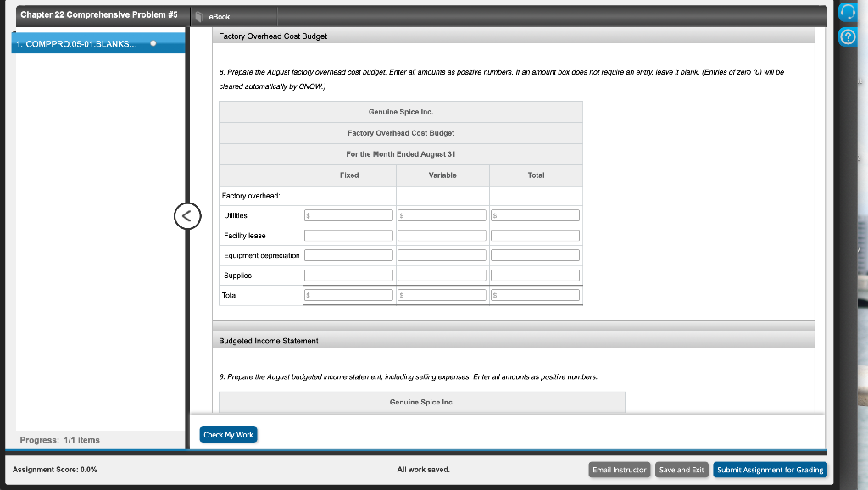Viewport: 868px width, 490px height.
Task: Click the question 8 instruction text
Action: click(502, 79)
